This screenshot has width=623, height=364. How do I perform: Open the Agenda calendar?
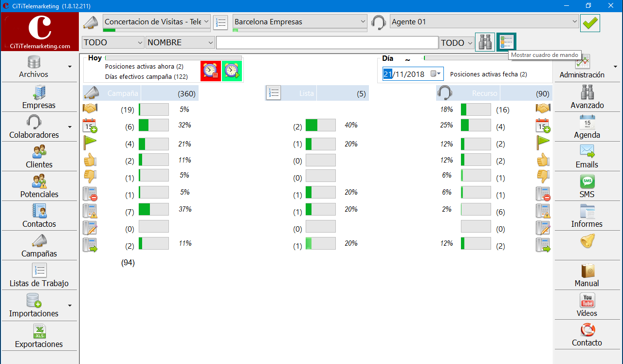tap(587, 127)
